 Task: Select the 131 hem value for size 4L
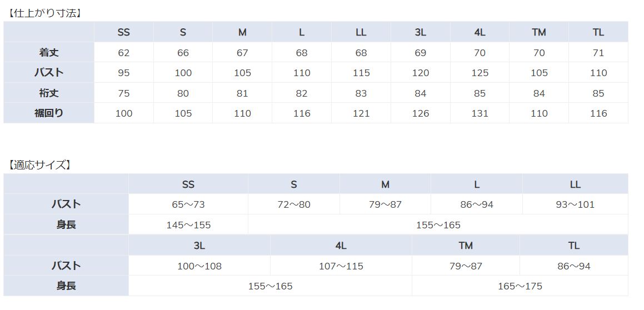pos(480,113)
